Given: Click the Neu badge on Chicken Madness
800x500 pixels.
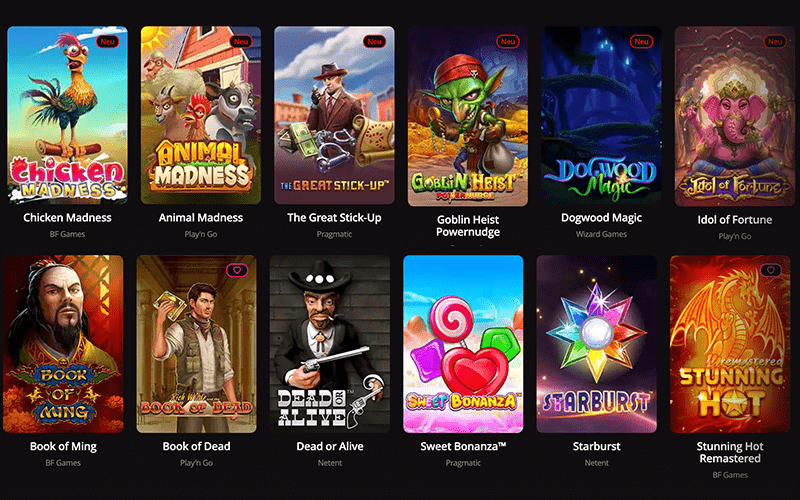Looking at the screenshot, I should [x=107, y=42].
